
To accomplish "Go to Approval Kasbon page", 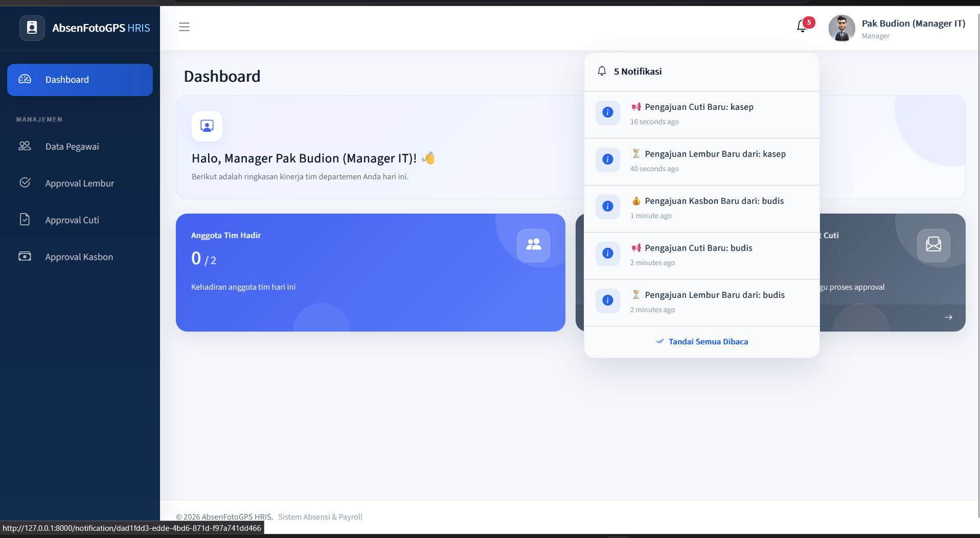I will coord(80,257).
